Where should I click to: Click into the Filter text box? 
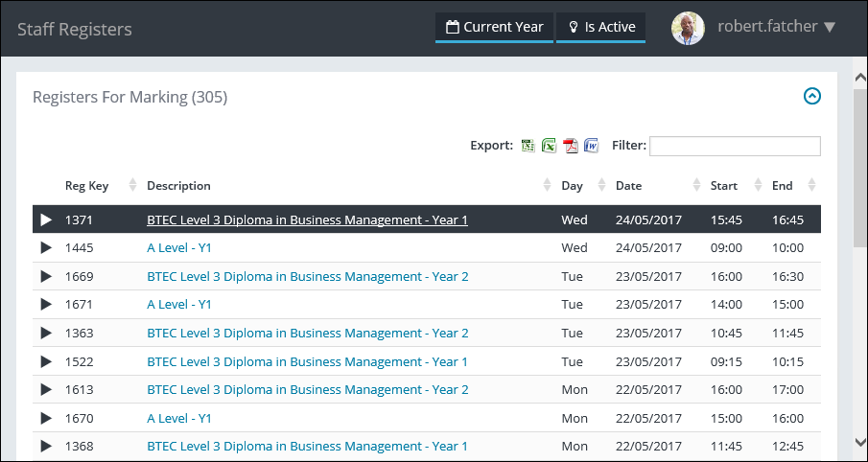click(x=735, y=147)
